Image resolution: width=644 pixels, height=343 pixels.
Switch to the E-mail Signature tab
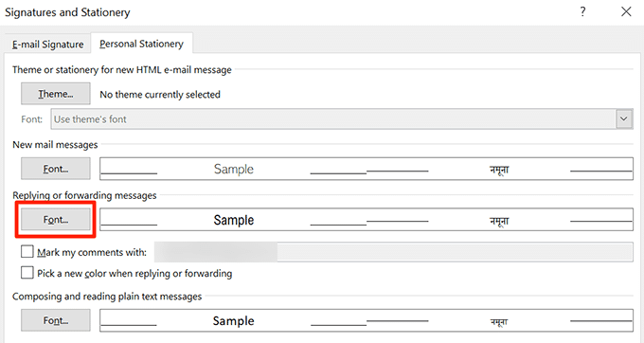pos(47,44)
